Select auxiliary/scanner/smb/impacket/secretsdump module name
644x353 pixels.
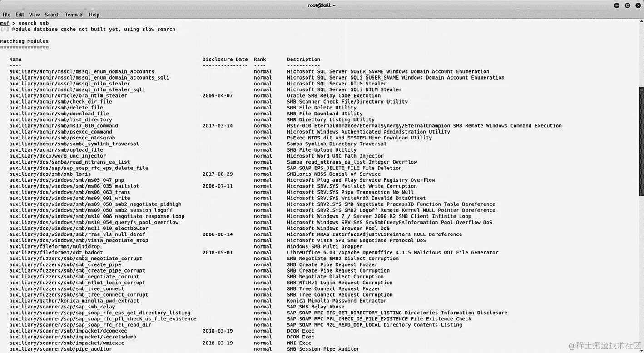73,337
